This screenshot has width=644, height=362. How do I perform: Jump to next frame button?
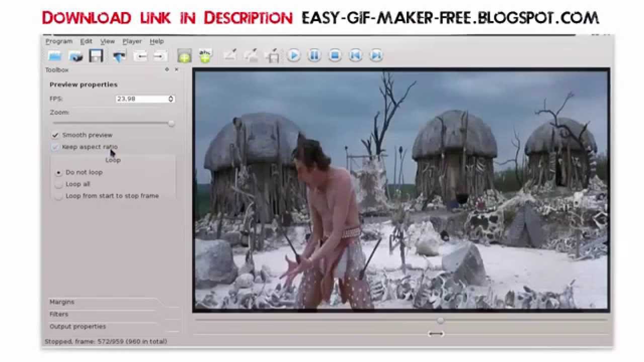[376, 55]
